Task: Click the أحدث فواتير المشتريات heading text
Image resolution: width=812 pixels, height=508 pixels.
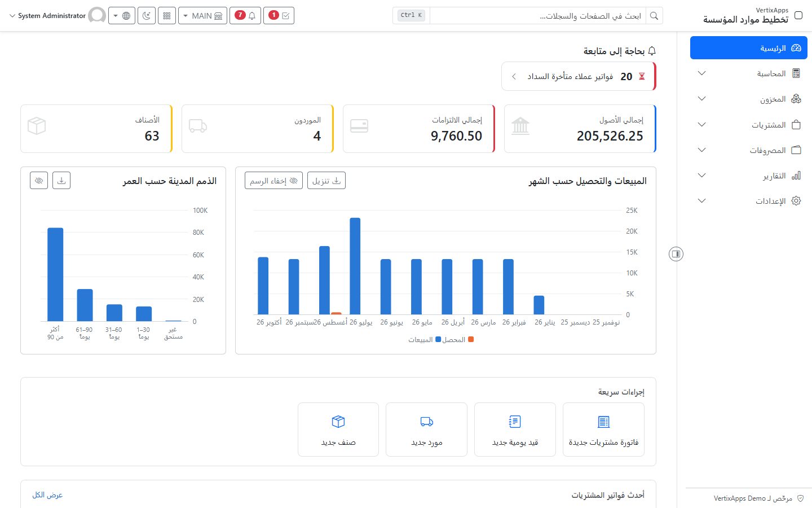Action: coord(608,495)
